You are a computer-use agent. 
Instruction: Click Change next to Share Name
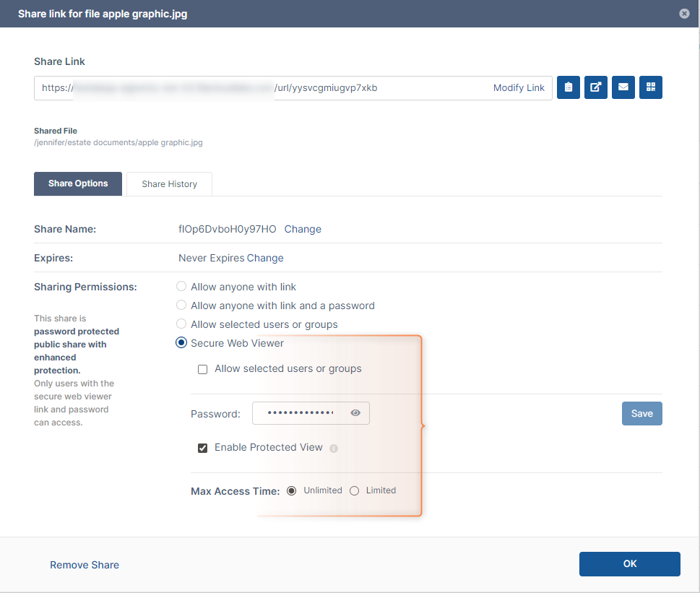click(x=303, y=229)
